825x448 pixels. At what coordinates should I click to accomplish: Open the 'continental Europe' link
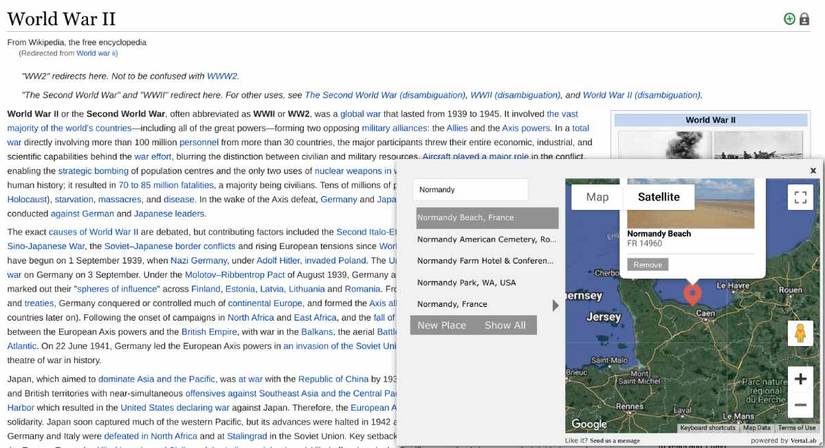[265, 303]
